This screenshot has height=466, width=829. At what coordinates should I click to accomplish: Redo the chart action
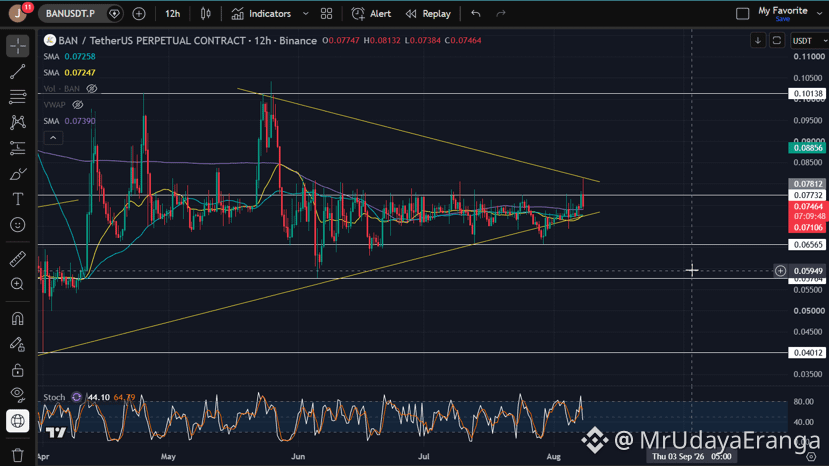pyautogui.click(x=501, y=14)
